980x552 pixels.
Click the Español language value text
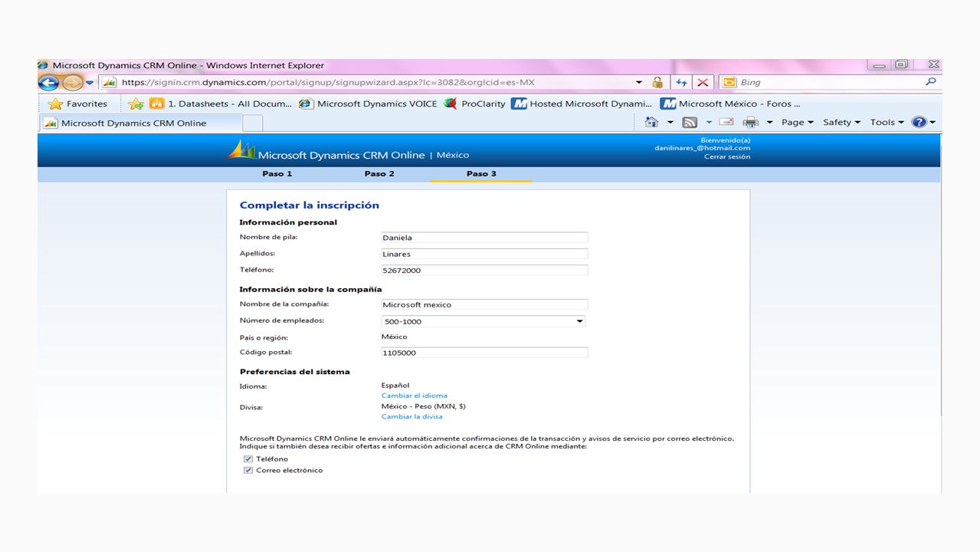point(395,386)
